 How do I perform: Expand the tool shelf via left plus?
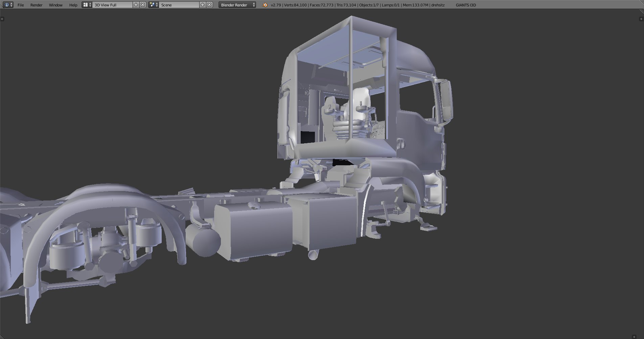click(2, 19)
